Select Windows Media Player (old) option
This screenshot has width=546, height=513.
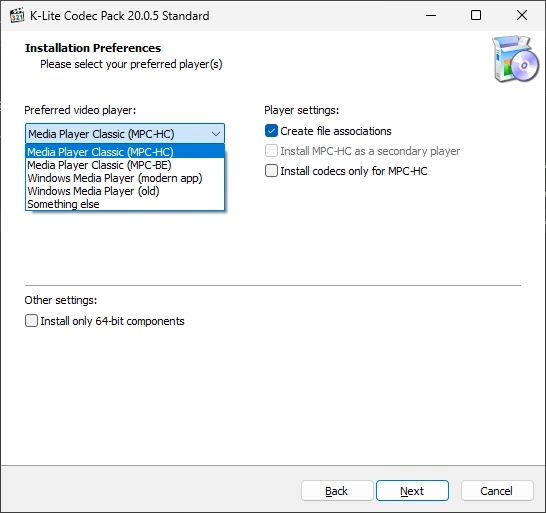pos(125,191)
